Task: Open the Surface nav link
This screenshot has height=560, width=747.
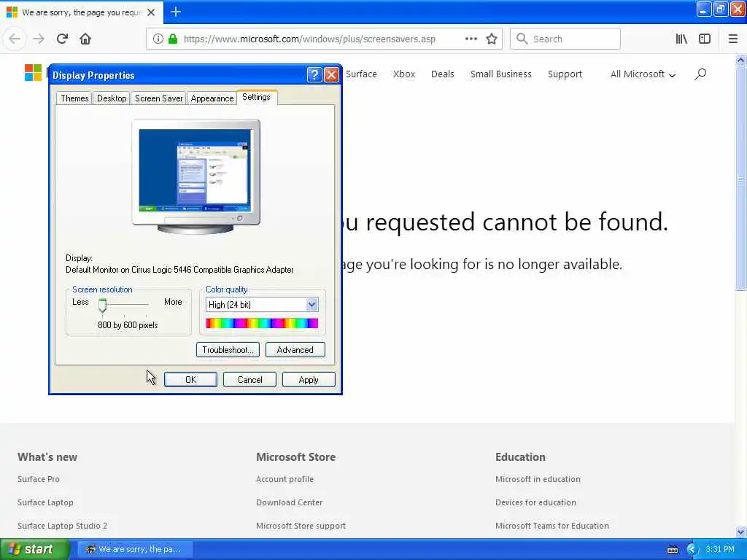Action: point(361,74)
